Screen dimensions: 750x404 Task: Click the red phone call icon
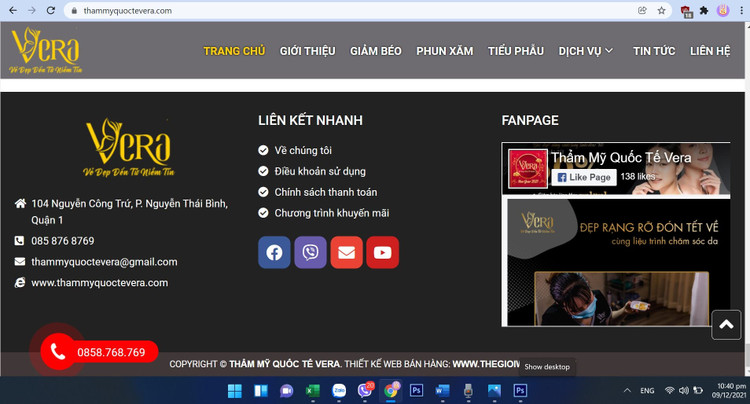tap(58, 352)
